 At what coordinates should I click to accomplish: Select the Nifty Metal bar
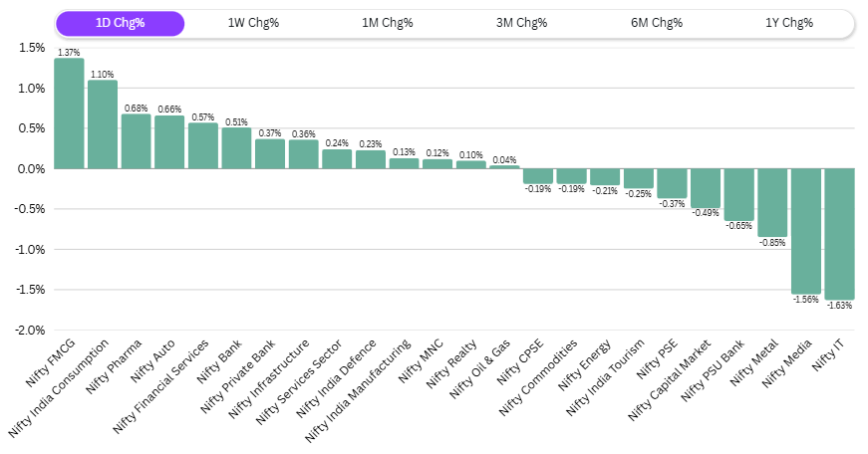(772, 203)
